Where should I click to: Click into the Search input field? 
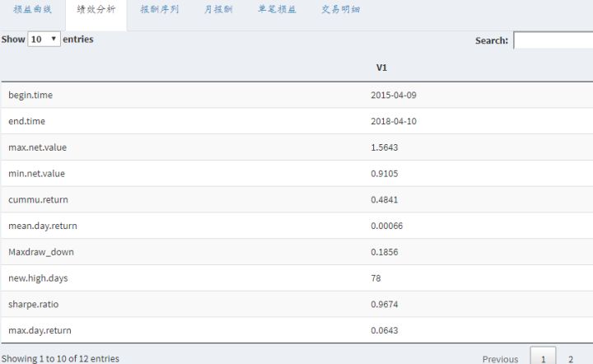(x=553, y=40)
